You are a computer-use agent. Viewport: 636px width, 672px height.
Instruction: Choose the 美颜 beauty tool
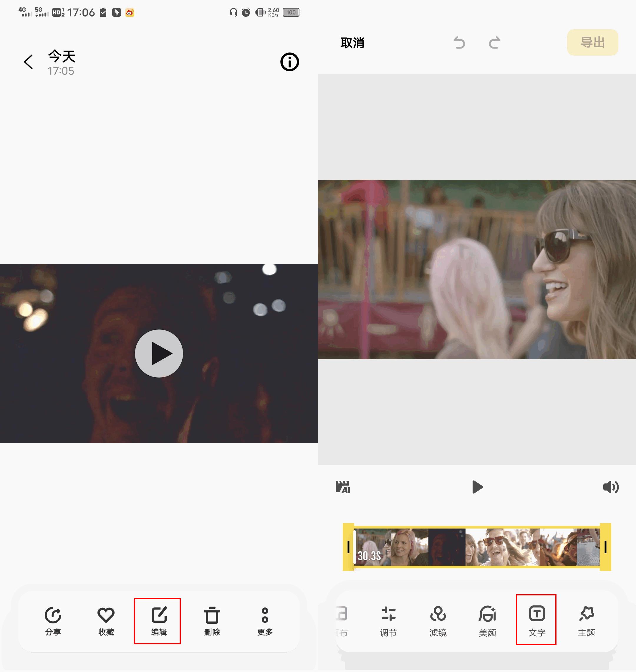pyautogui.click(x=487, y=621)
